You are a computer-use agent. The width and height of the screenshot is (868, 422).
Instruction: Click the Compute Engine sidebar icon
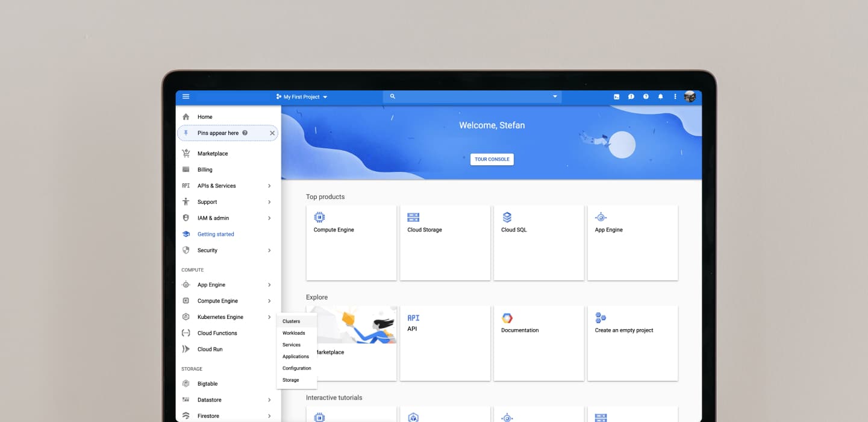(x=186, y=301)
